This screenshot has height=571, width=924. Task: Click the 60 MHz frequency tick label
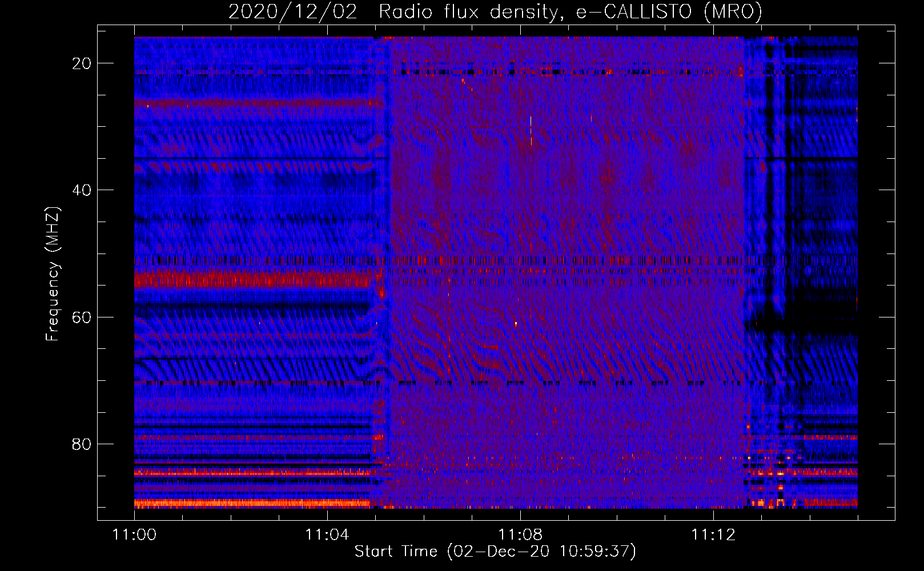pyautogui.click(x=82, y=317)
